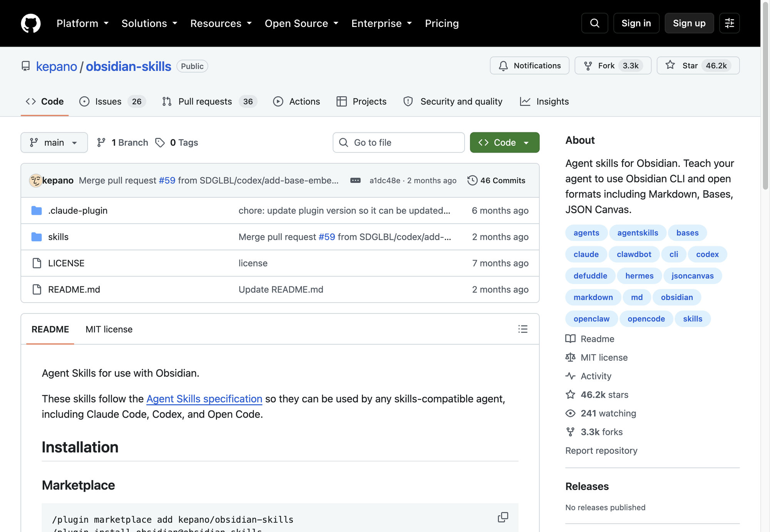Open obsidian-skills repository name link
Screen dimensions: 770x532
[128, 67]
